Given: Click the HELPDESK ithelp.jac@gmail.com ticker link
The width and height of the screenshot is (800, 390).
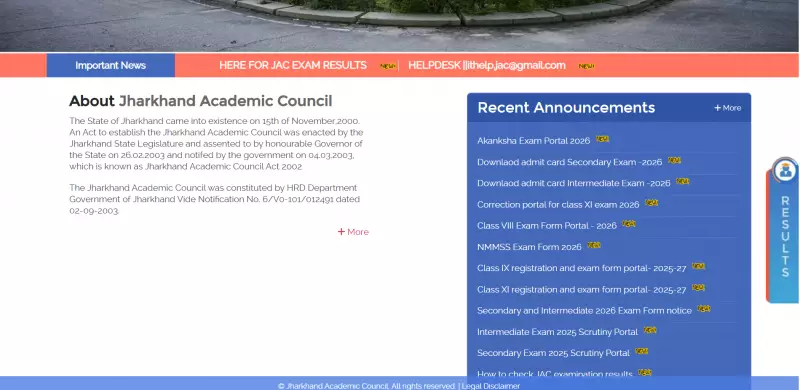Looking at the screenshot, I should click(487, 65).
